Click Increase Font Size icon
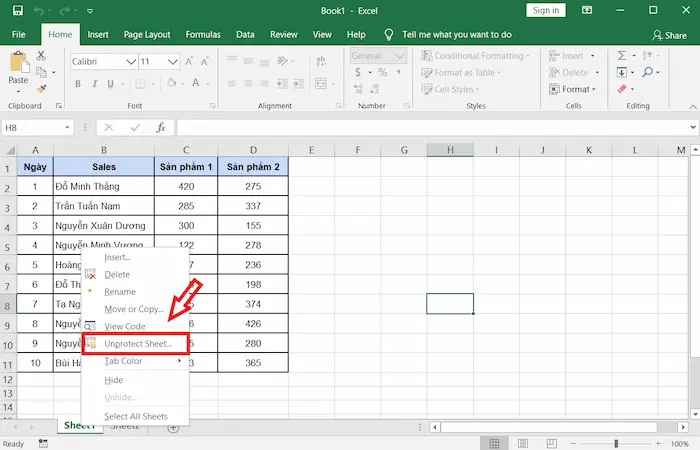The width and height of the screenshot is (700, 450). [189, 62]
